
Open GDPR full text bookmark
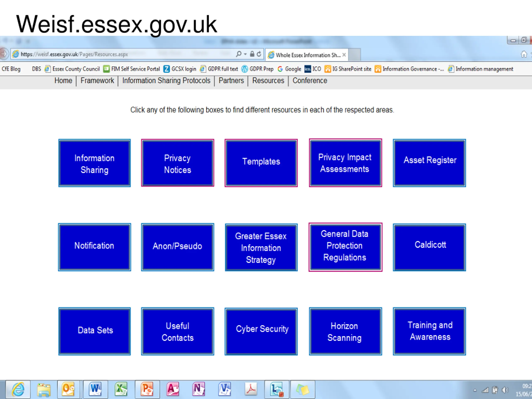(219, 69)
